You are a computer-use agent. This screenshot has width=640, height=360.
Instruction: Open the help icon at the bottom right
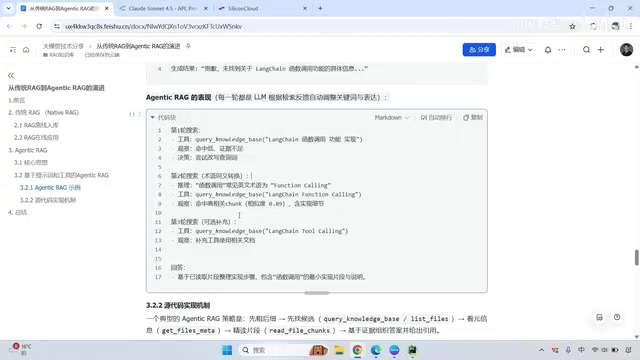point(617,317)
